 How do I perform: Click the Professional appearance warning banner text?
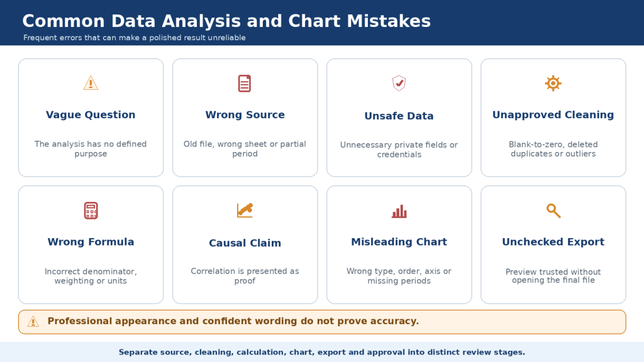(233, 321)
